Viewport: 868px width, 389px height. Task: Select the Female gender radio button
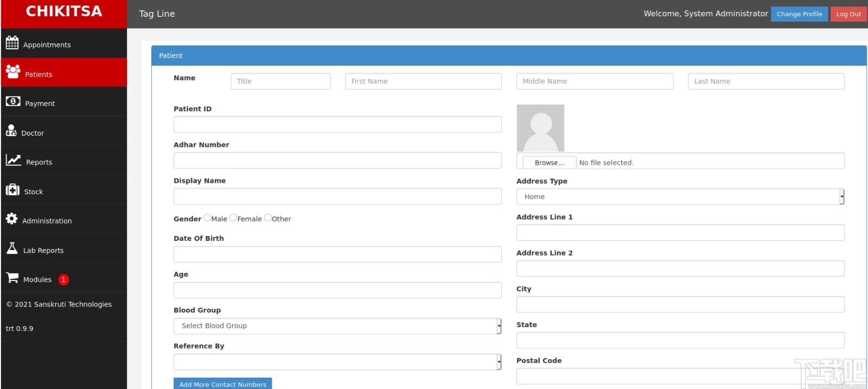233,218
